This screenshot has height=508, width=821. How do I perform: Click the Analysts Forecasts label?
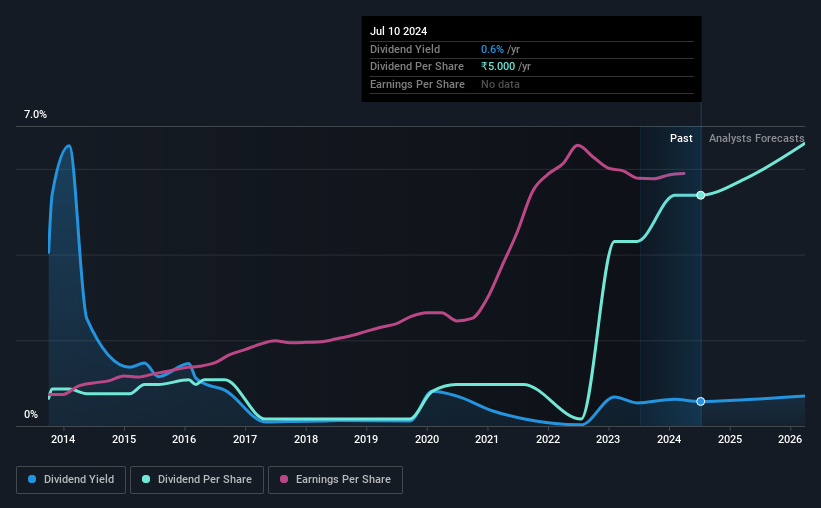click(x=757, y=138)
